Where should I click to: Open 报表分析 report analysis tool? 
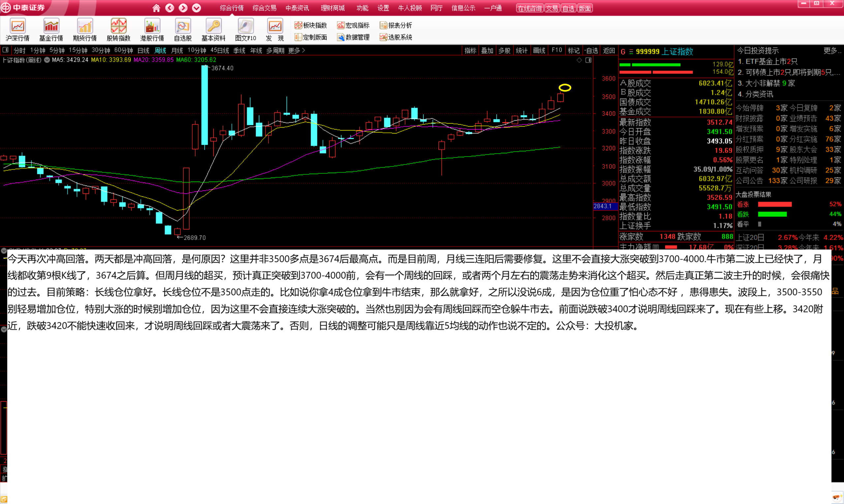[x=395, y=25]
